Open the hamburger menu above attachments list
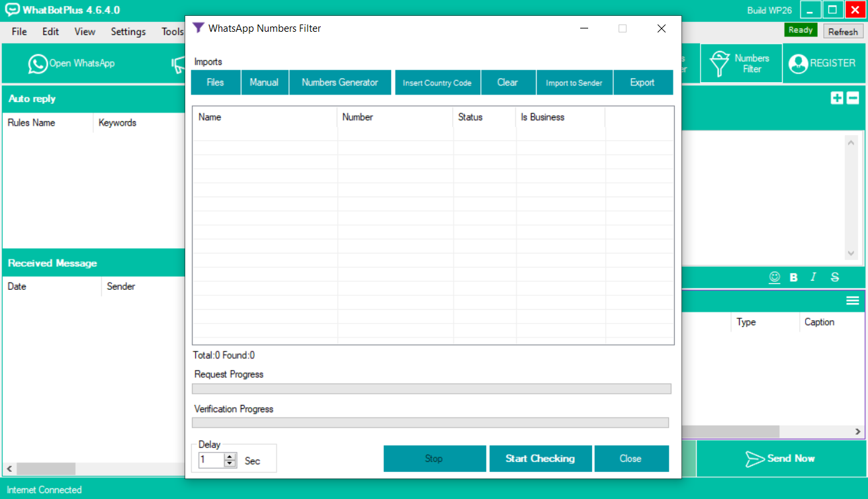This screenshot has width=868, height=499. click(853, 301)
